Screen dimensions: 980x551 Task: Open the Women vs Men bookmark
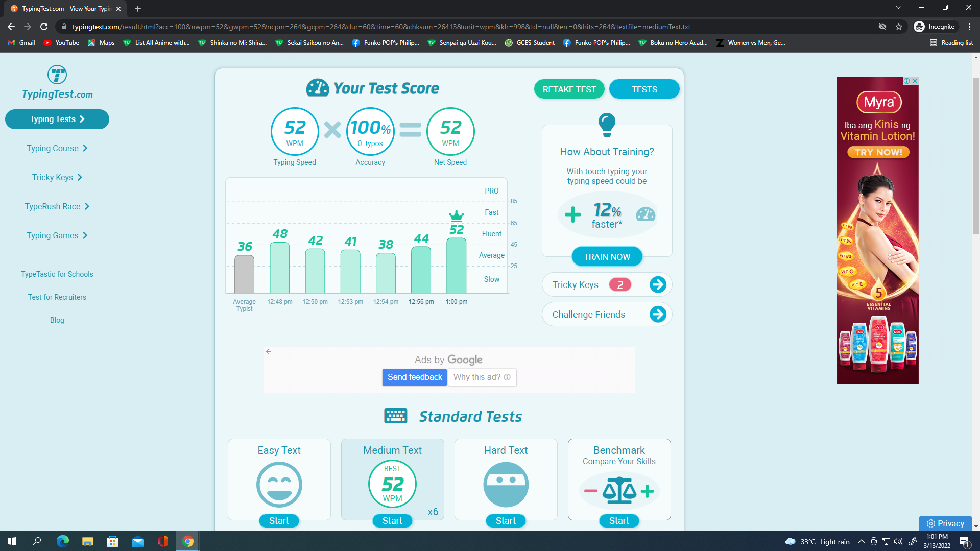(x=751, y=43)
